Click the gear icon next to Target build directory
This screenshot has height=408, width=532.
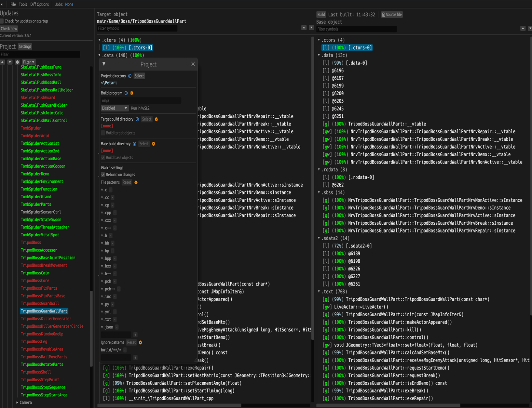point(156,119)
